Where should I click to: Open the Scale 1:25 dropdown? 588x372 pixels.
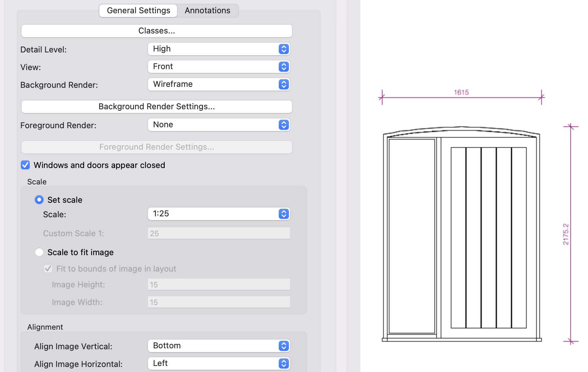click(219, 214)
